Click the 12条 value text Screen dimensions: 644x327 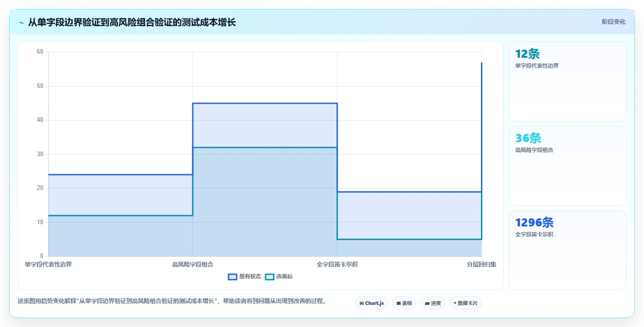[x=527, y=54]
